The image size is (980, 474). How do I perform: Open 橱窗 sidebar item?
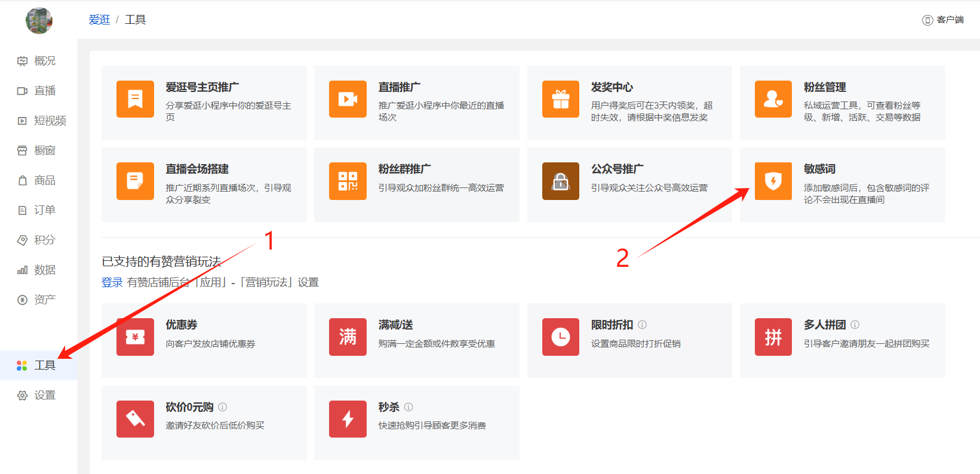[45, 150]
